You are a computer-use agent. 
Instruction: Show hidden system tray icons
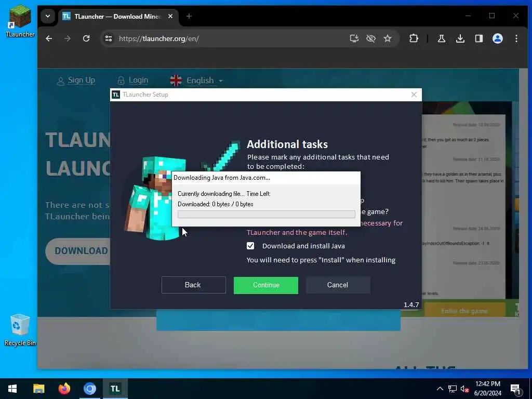[x=440, y=389]
